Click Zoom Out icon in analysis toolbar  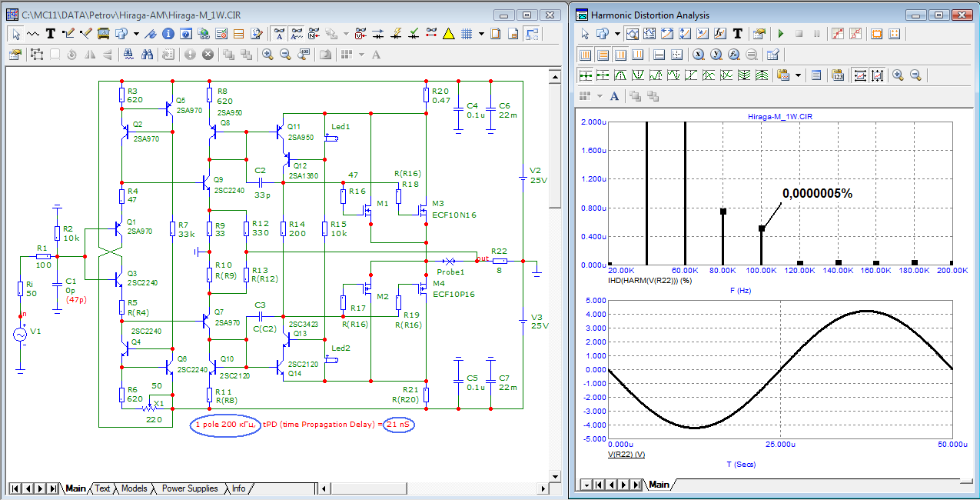click(x=915, y=75)
